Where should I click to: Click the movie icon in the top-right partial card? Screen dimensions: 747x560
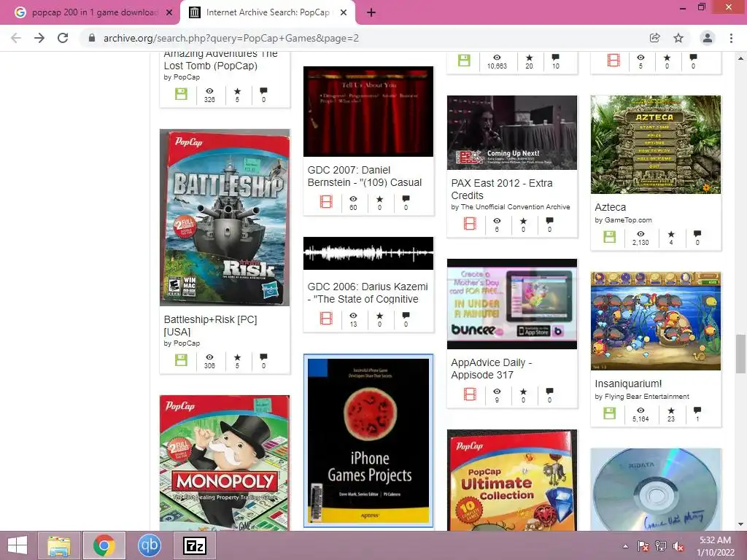(614, 61)
